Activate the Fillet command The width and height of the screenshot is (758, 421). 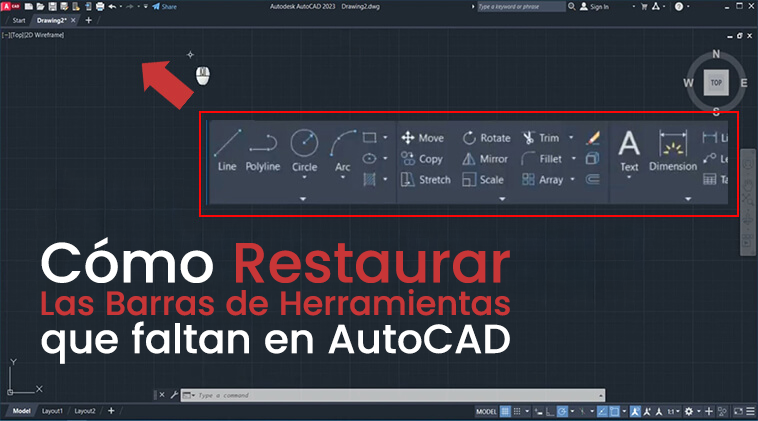click(542, 159)
